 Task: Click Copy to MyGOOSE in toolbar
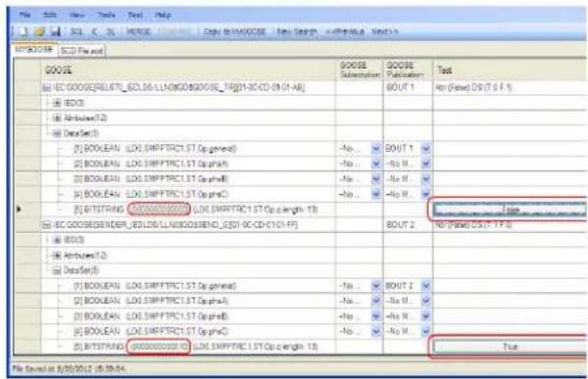[x=234, y=32]
